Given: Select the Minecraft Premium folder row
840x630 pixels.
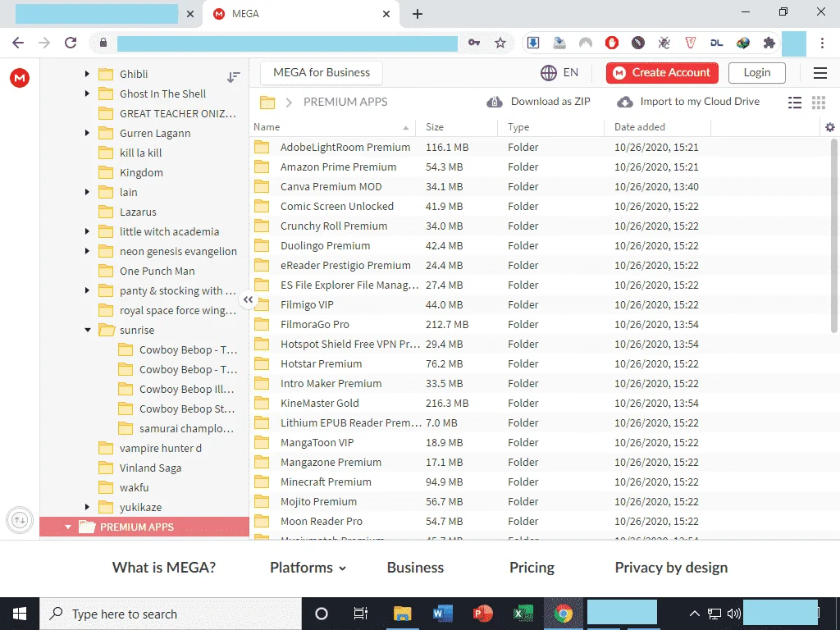Looking at the screenshot, I should point(540,482).
